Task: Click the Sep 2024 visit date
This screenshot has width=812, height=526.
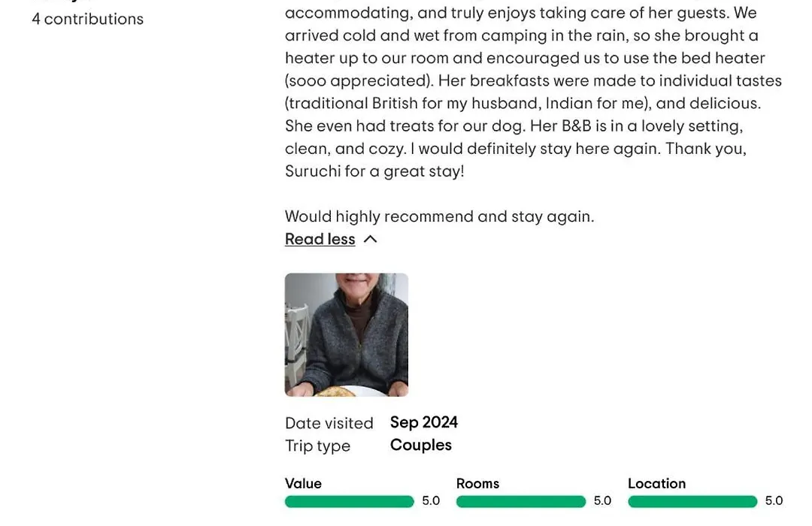Action: click(423, 422)
